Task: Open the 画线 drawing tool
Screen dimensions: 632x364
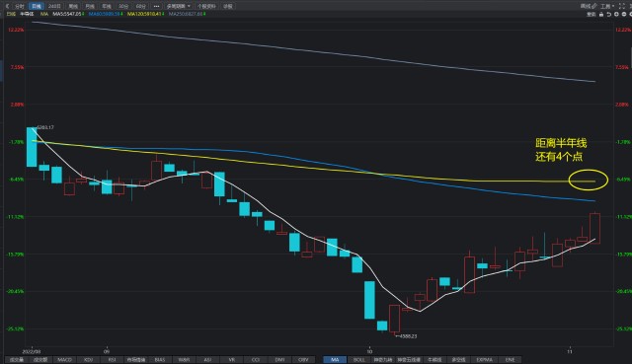Action: pos(589,6)
